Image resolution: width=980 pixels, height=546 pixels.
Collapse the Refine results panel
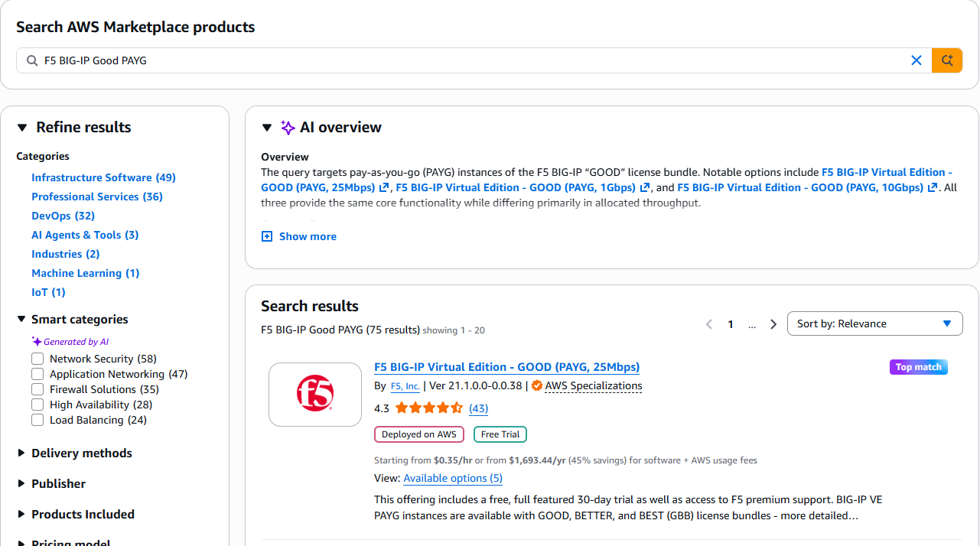tap(22, 128)
